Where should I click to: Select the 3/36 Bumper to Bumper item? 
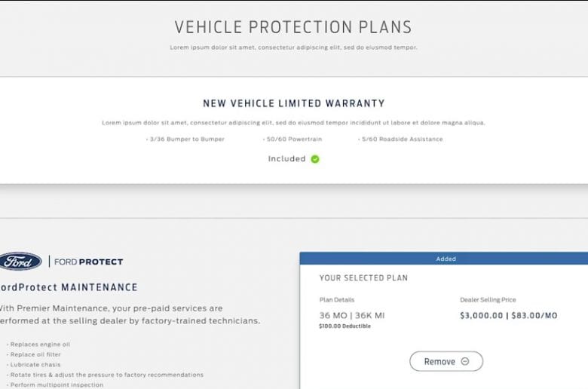(x=185, y=139)
